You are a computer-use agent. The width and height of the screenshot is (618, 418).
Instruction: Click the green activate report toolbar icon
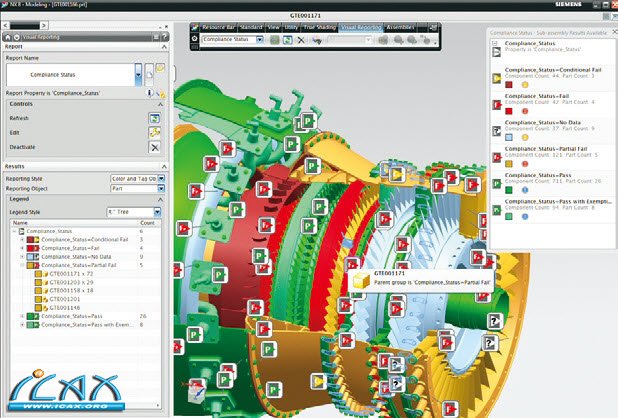pyautogui.click(x=275, y=40)
